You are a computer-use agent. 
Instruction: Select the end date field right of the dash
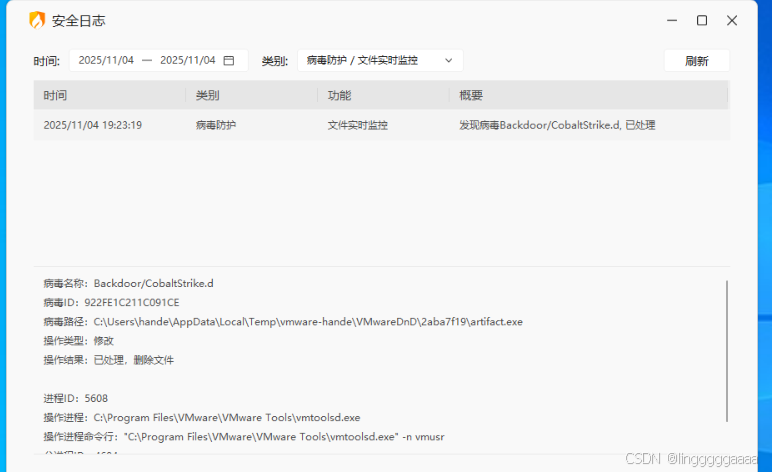coord(188,60)
